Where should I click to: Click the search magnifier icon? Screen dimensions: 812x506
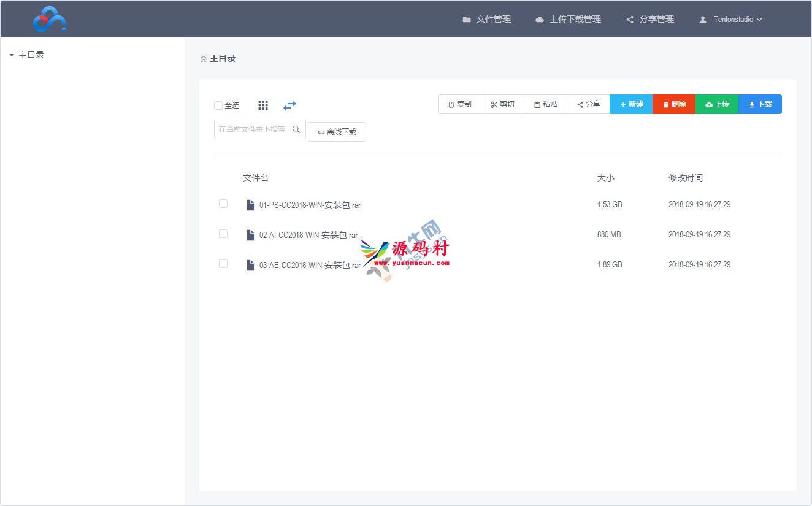coord(296,129)
